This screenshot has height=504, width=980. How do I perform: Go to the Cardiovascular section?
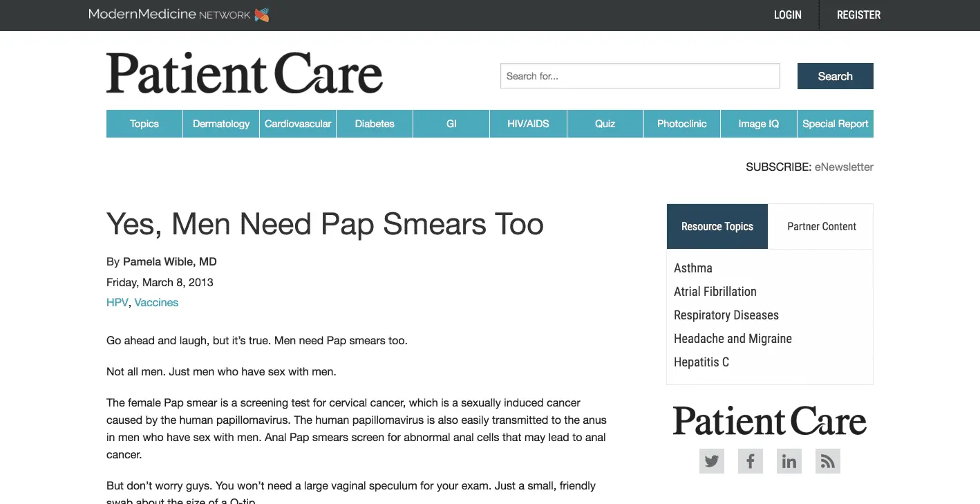point(298,124)
